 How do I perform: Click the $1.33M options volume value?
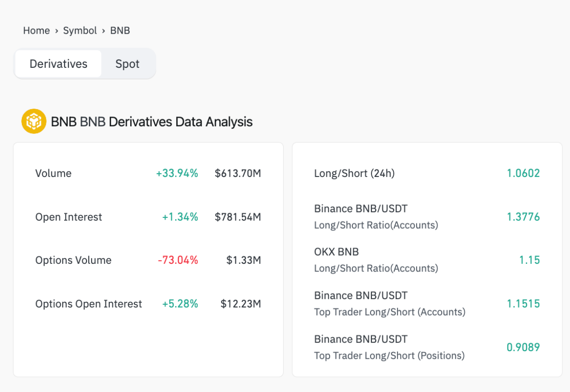click(x=244, y=260)
